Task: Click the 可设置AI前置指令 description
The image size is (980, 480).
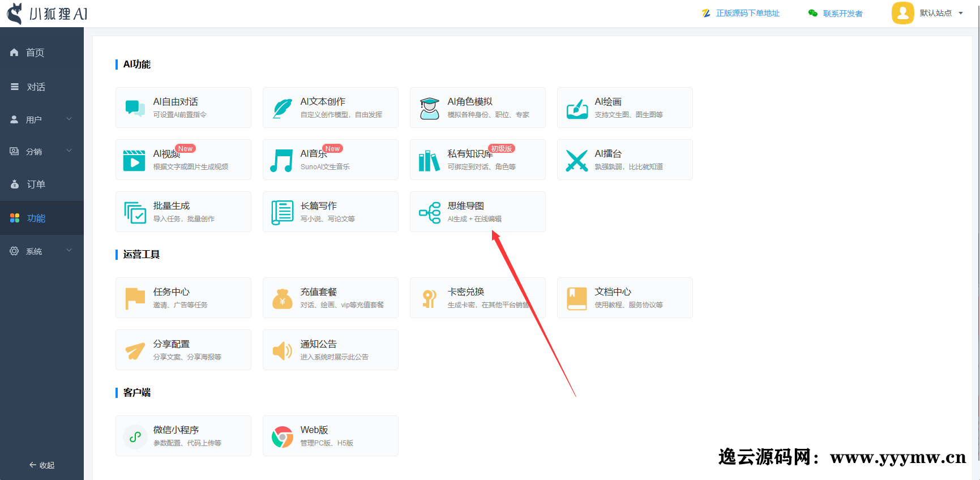Action: pos(180,115)
